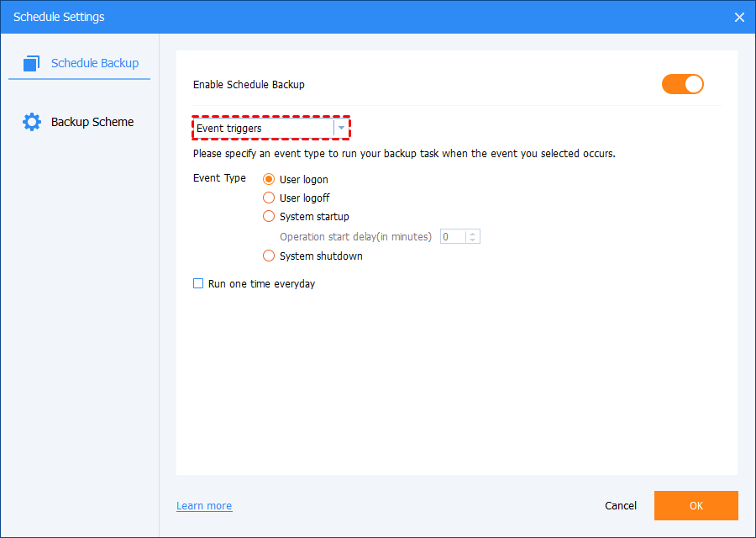This screenshot has width=756, height=538.
Task: Select the User logon radio button
Action: click(269, 179)
